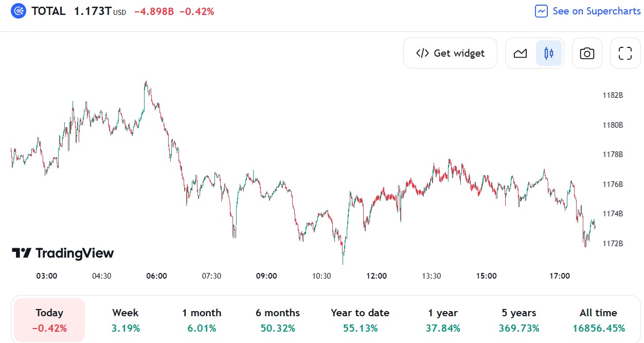Take a chart snapshot with camera icon
Image resolution: width=644 pixels, height=343 pixels.
[x=587, y=53]
